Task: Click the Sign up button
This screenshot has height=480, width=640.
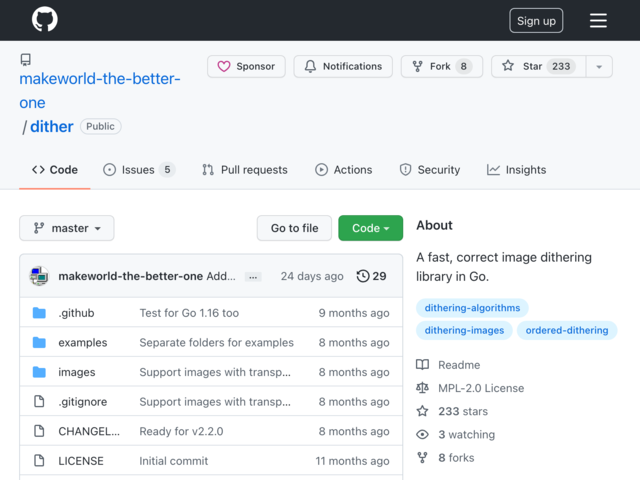Action: coord(536,20)
